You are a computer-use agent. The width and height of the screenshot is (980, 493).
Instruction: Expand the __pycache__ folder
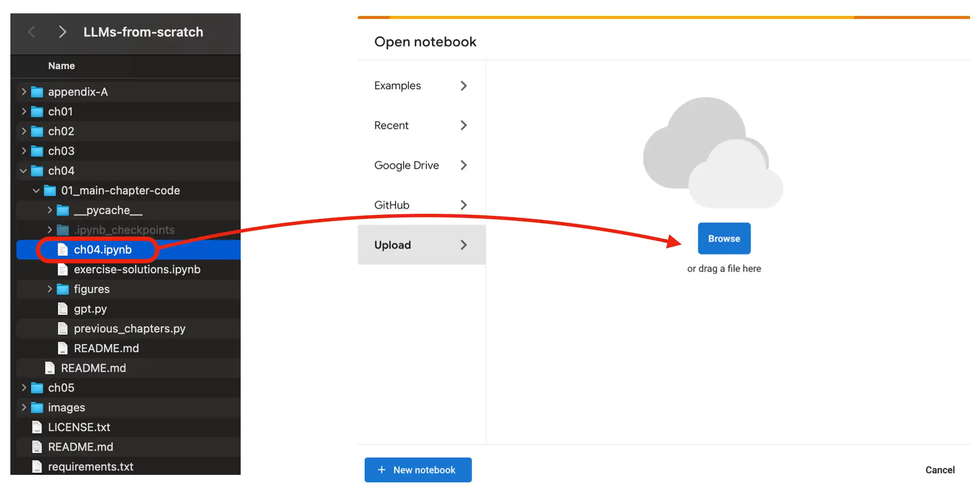(50, 210)
